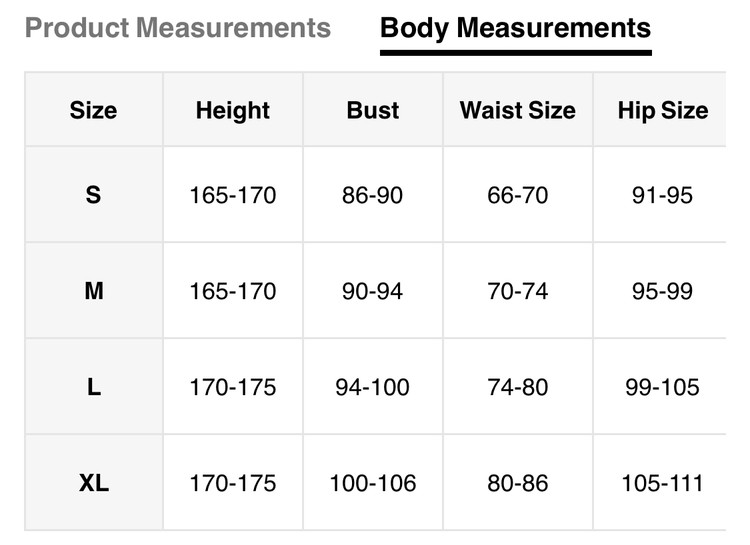The image size is (750, 545).
Task: Click the Hip Size column header
Action: point(662,111)
